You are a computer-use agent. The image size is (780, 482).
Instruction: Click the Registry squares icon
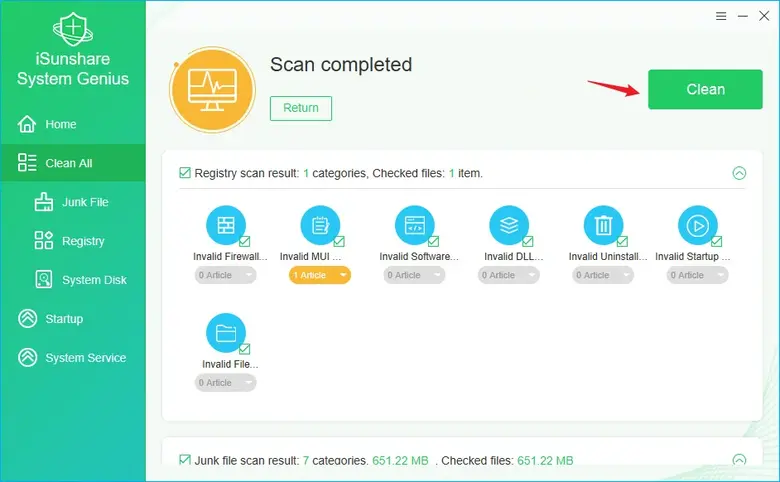pyautogui.click(x=44, y=240)
